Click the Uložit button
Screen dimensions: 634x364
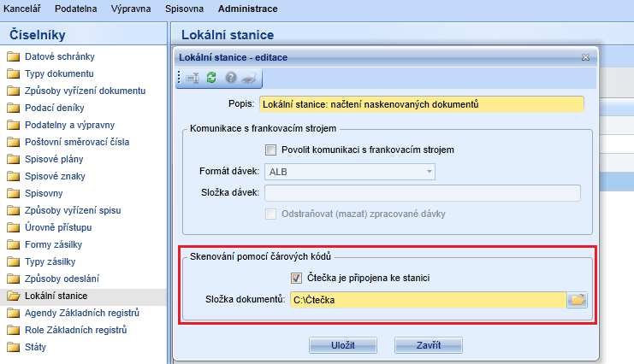pyautogui.click(x=343, y=345)
